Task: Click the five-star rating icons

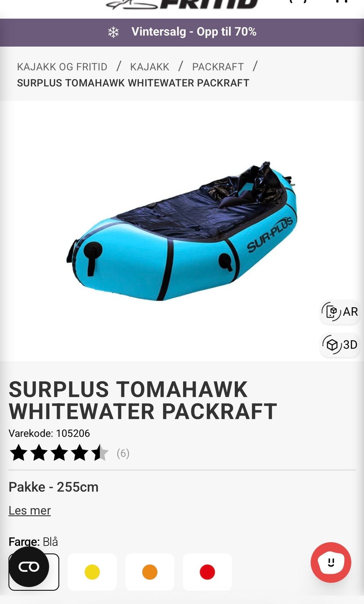Action: [59, 453]
